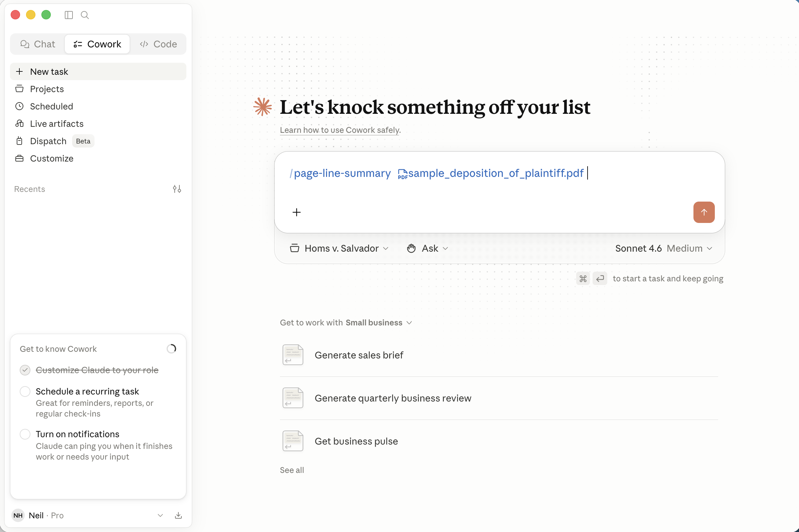The width and height of the screenshot is (799, 532).
Task: Check the Turn on notifications circle
Action: (x=25, y=434)
